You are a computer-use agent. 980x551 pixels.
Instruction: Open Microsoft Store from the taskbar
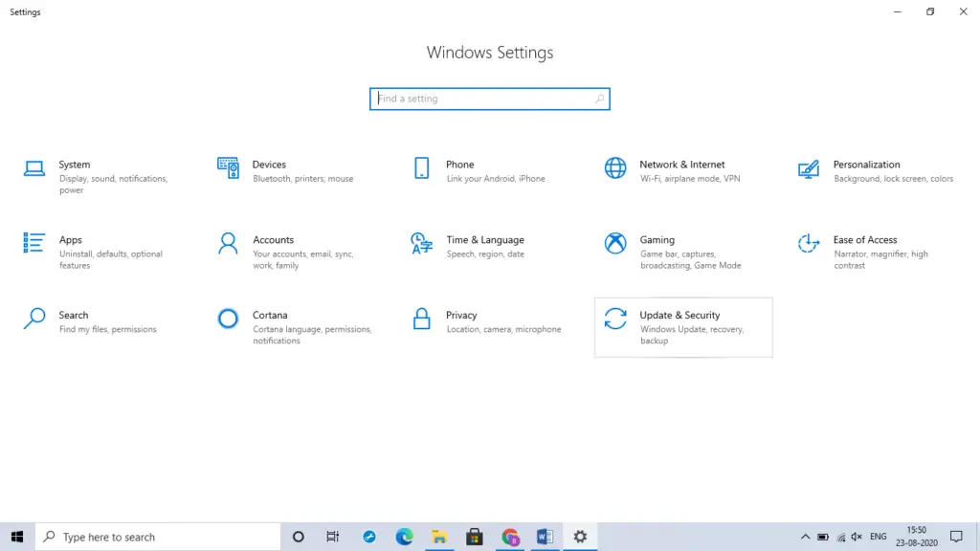click(475, 537)
